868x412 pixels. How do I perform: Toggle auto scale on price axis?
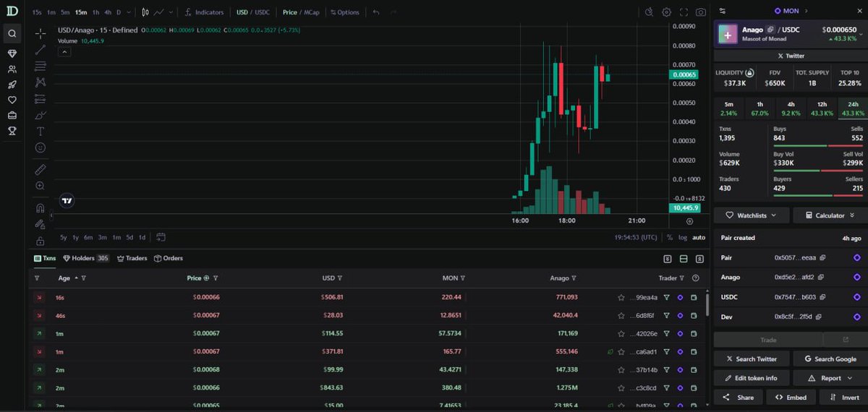[x=699, y=237]
